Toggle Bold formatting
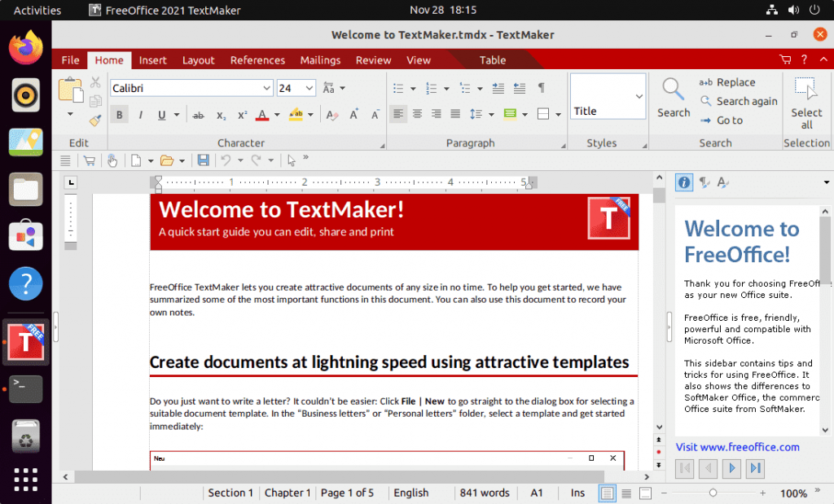 pyautogui.click(x=119, y=115)
